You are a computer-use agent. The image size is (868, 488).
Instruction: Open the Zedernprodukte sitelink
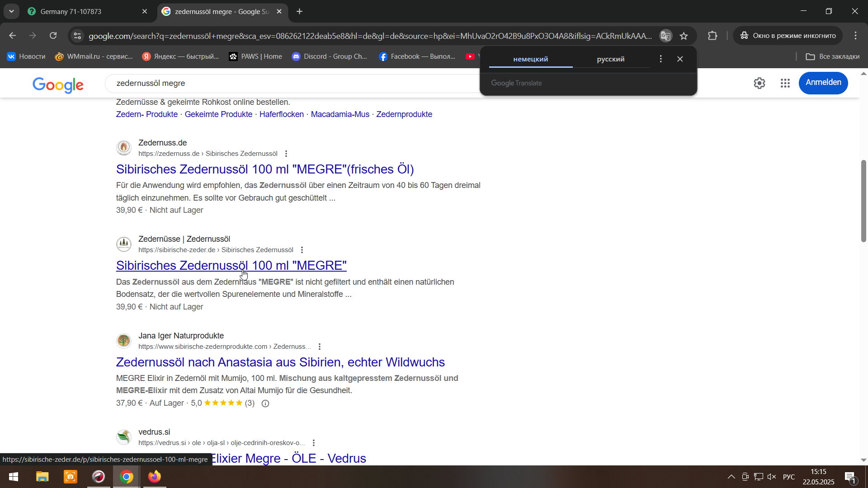(404, 114)
